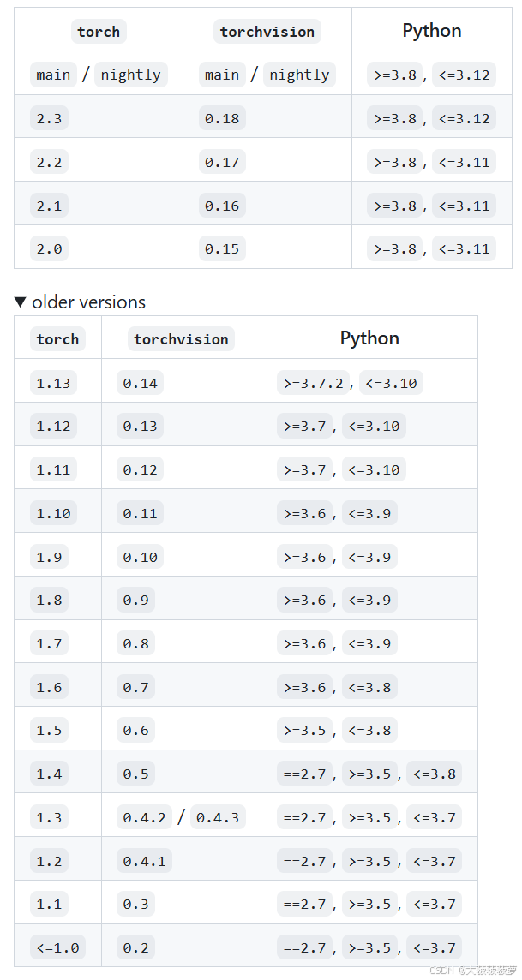This screenshot has width=522, height=980.
Task: Select the torch 1.13 version tag
Action: pyautogui.click(x=53, y=383)
